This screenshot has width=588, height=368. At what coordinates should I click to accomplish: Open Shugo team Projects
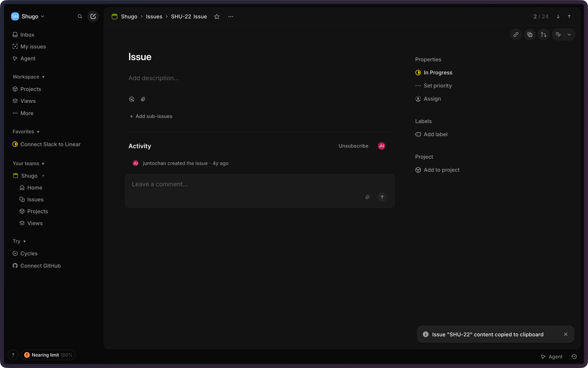(x=34, y=211)
